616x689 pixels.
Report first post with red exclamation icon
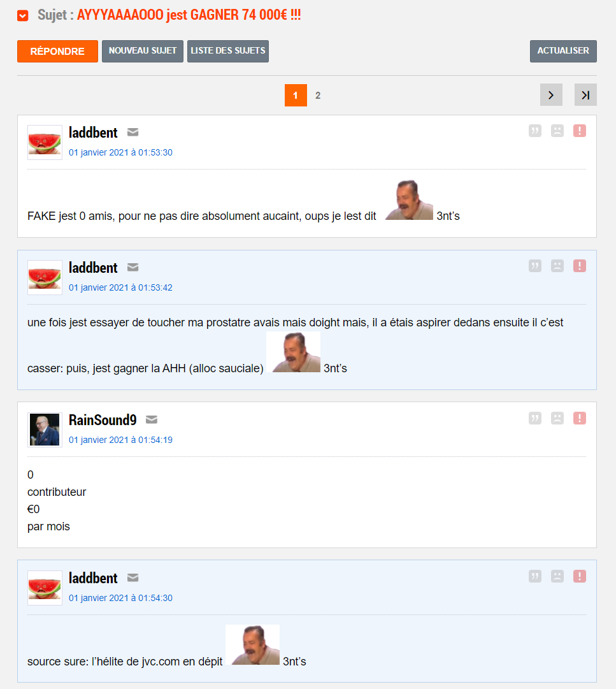point(580,131)
